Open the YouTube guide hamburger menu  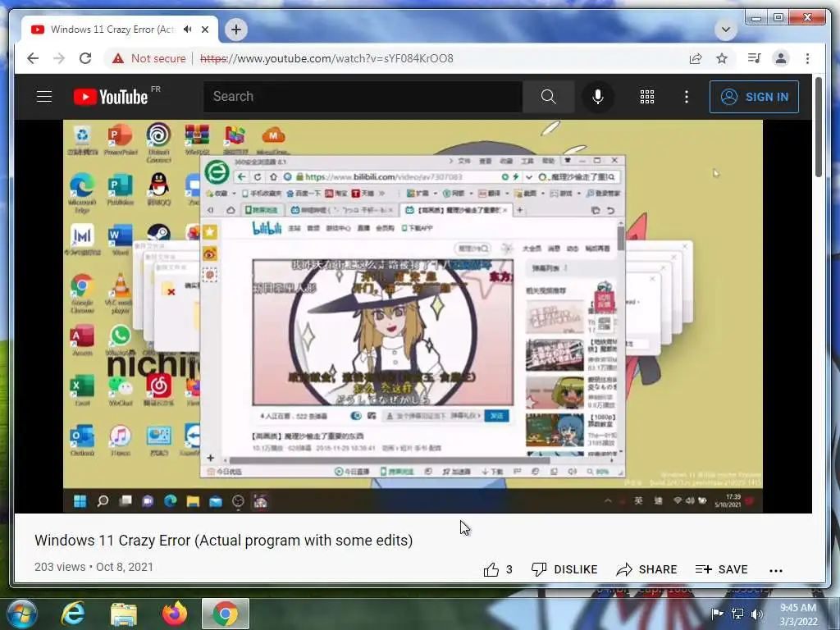tap(44, 97)
